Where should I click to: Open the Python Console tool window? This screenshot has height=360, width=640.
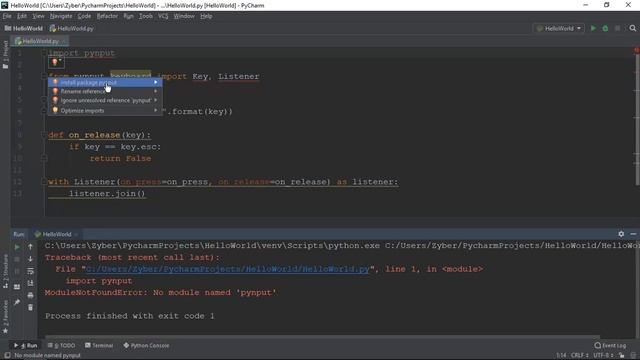coord(146,345)
